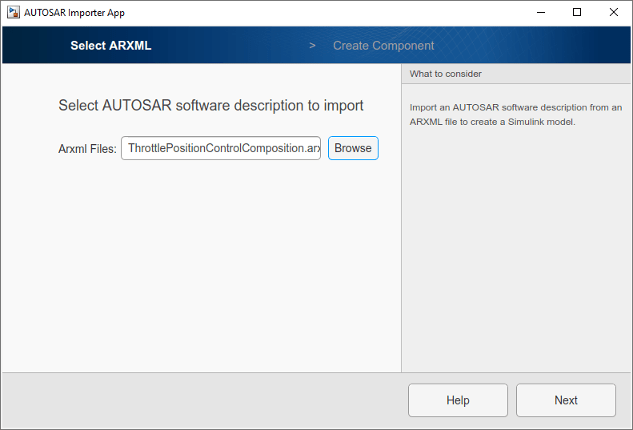Switch to the 'Create Component' step
The width and height of the screenshot is (633, 430).
(x=383, y=46)
